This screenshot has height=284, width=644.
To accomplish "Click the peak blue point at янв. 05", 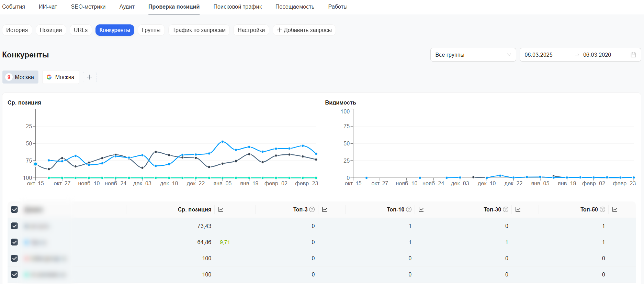I will 223,141.
